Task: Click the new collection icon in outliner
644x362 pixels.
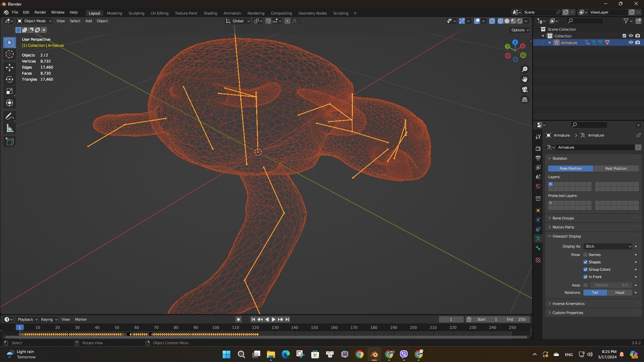Action: (x=638, y=21)
